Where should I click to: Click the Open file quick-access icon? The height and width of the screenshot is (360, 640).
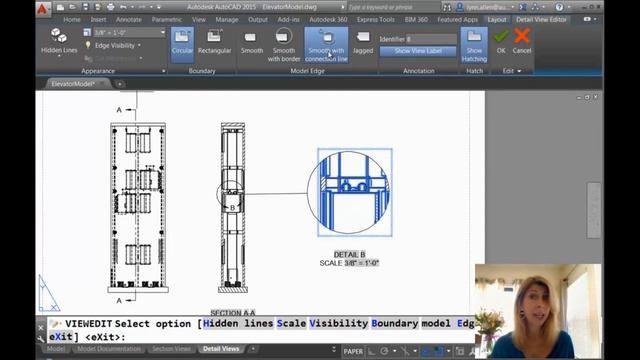(x=73, y=7)
